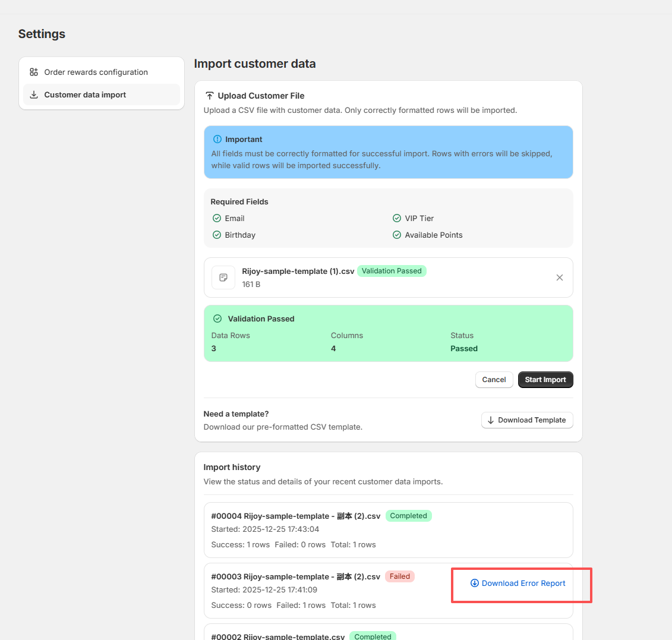The width and height of the screenshot is (672, 640).
Task: Click the Birthday field check icon
Action: 217,235
